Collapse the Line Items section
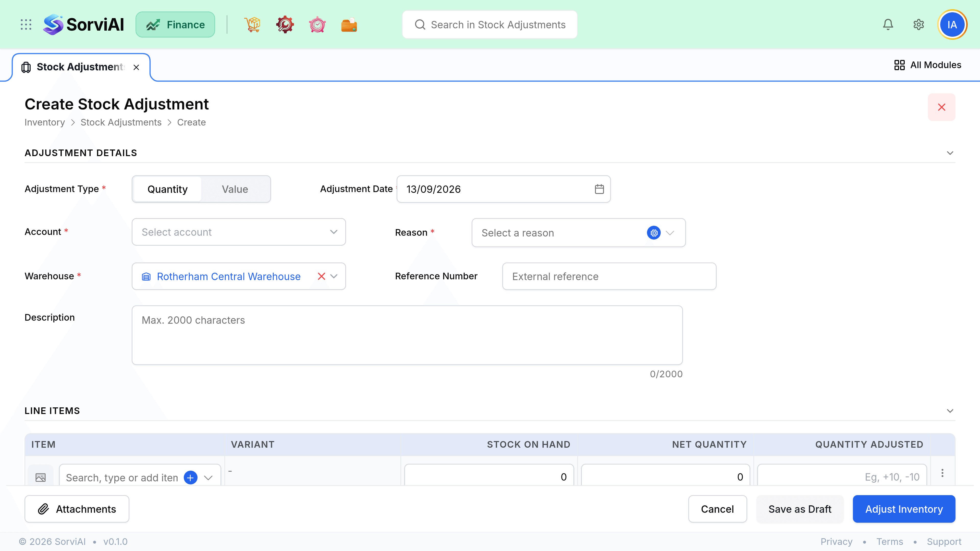980x551 pixels. coord(950,411)
